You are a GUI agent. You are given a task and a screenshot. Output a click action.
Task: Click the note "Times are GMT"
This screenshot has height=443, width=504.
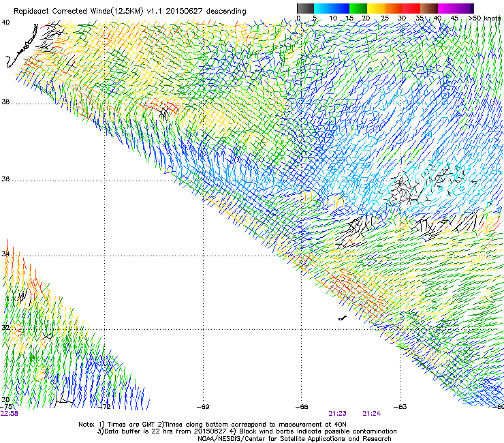(131, 425)
